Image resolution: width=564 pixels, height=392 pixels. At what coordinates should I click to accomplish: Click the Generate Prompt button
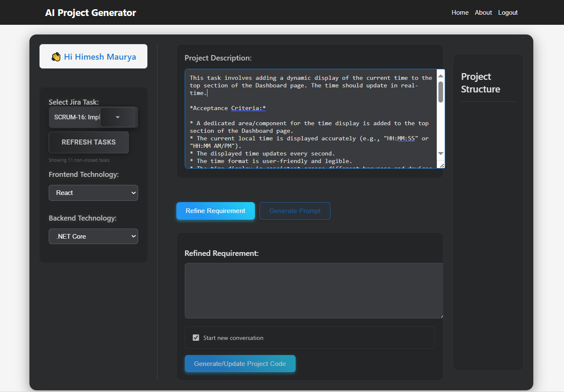(x=295, y=211)
